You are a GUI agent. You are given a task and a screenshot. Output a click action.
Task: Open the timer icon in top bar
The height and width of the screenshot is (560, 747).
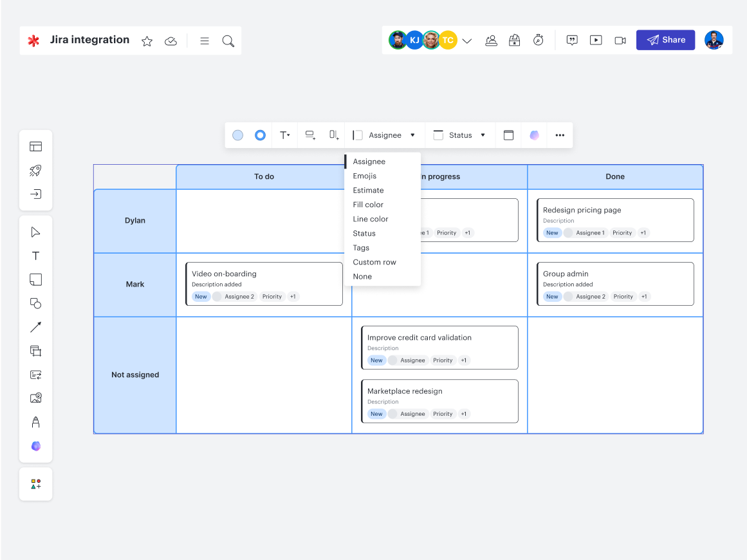pyautogui.click(x=539, y=40)
